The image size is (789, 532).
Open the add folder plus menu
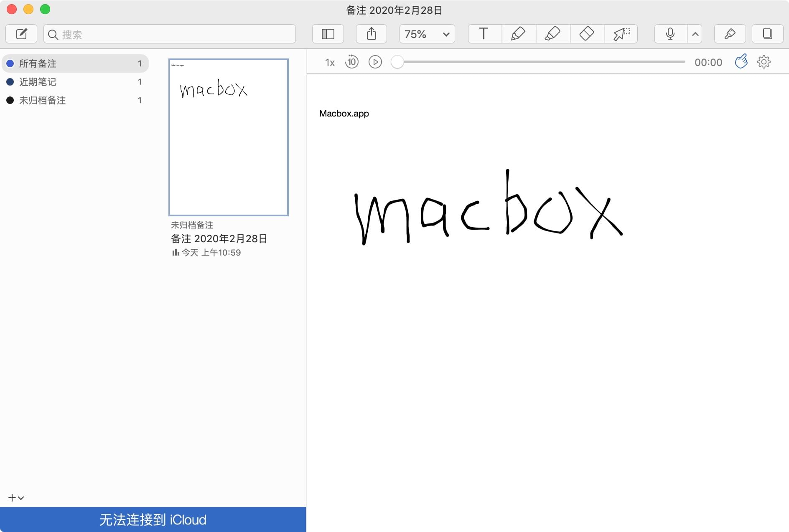(16, 498)
